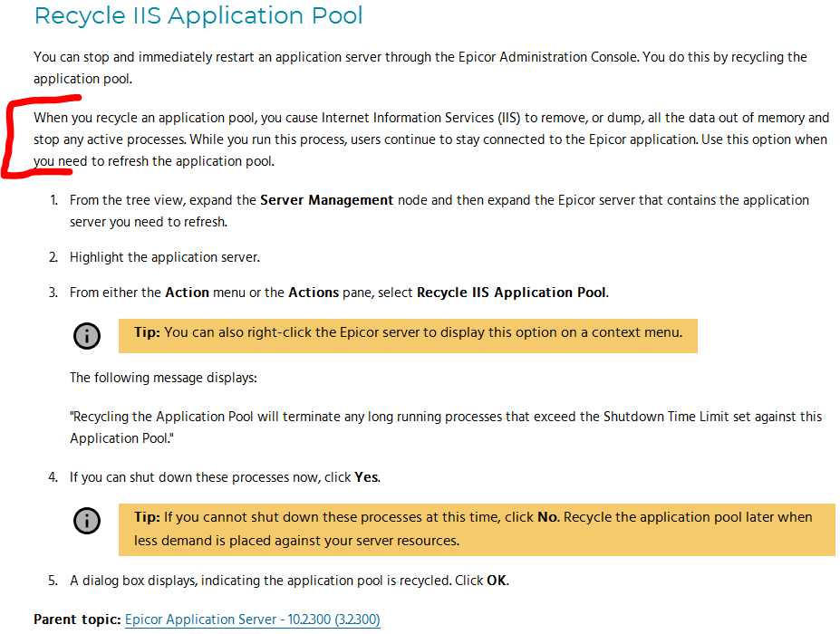
Task: Click the bold 'Actions' pane word in step 3
Action: pyautogui.click(x=314, y=293)
